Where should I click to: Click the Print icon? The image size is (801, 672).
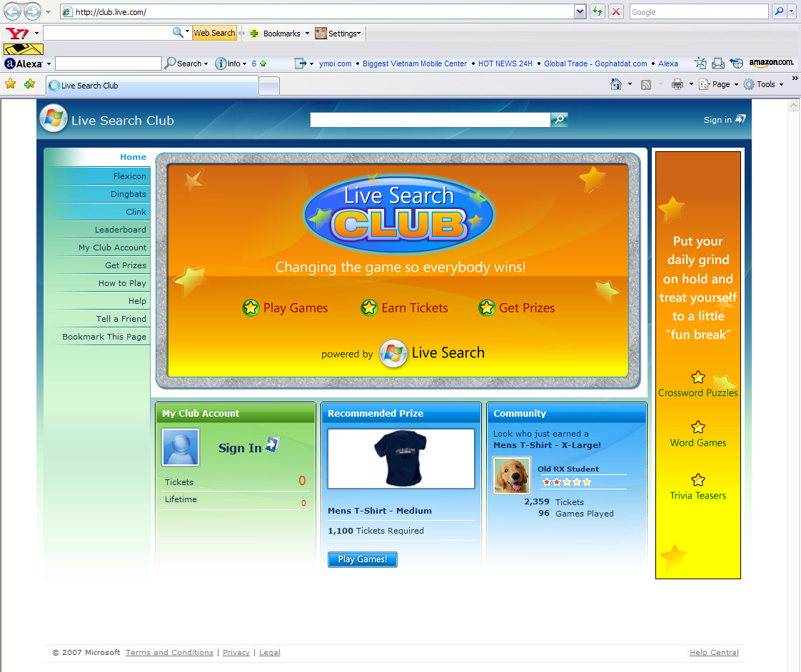[677, 84]
